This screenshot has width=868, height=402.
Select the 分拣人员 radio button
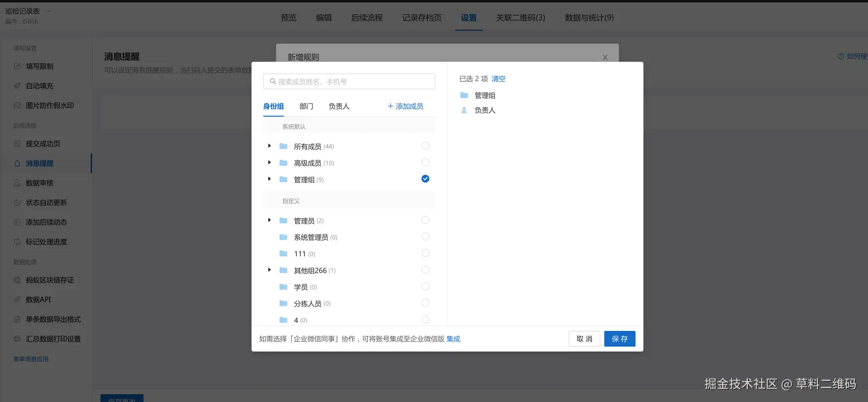coord(425,303)
